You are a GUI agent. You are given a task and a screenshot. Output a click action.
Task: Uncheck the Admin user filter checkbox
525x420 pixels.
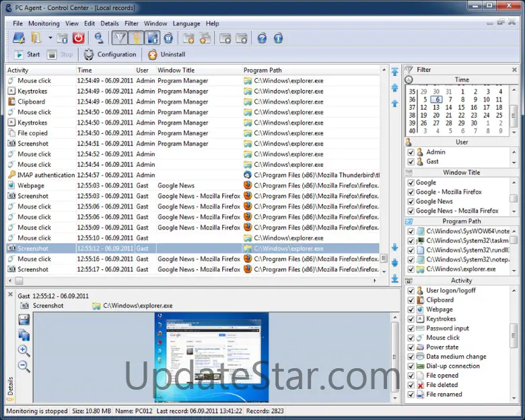point(411,152)
